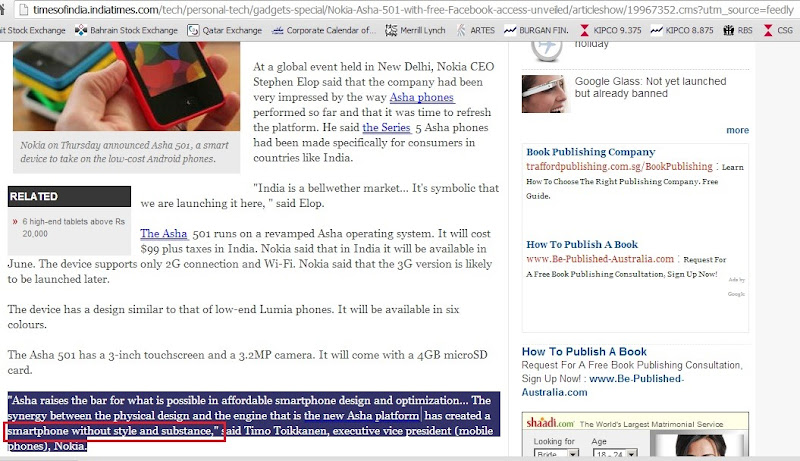Click the photo caption 'Nokia on Thursday announced Asha 501'
Screen dimensions: 800x461
coord(124,152)
